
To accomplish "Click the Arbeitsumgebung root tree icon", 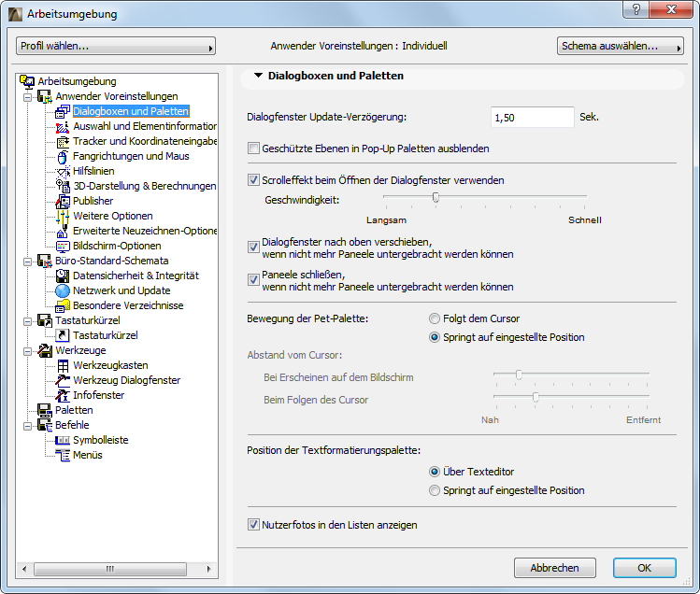I will [x=27, y=81].
